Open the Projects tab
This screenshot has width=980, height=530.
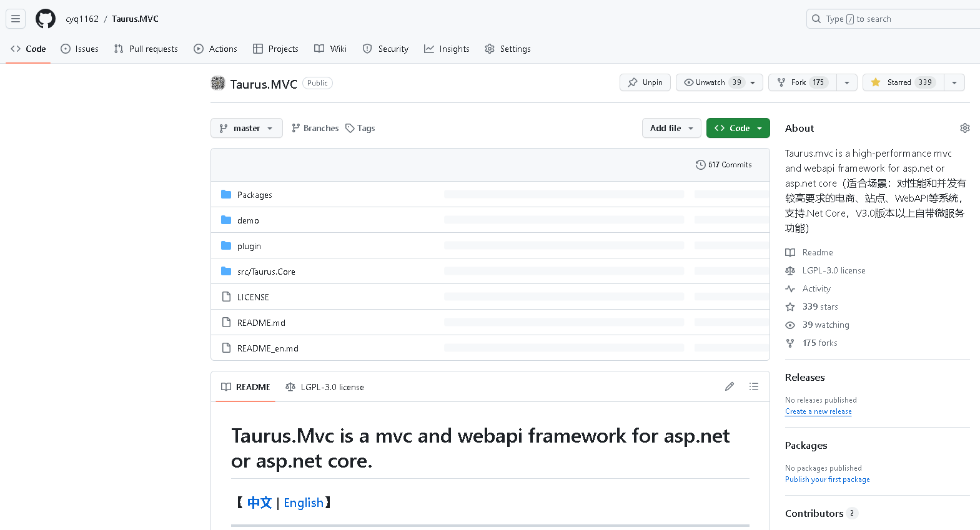tap(275, 49)
